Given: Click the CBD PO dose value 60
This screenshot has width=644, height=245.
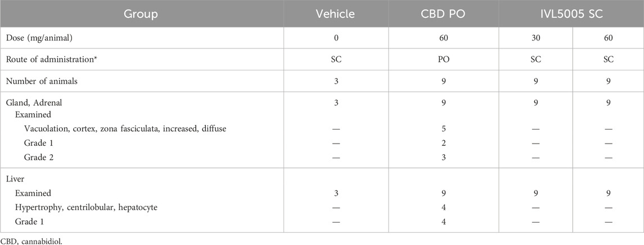Looking at the screenshot, I should point(444,38).
